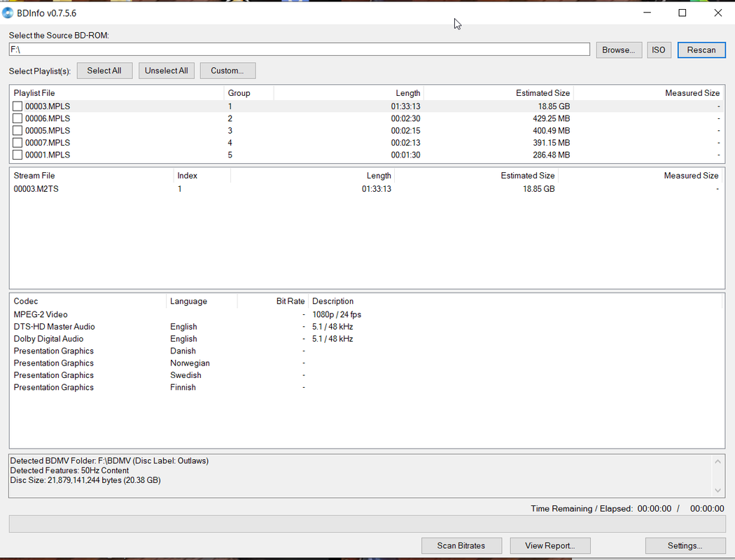The image size is (735, 560).
Task: Click Unselect All playlists button
Action: (x=167, y=71)
